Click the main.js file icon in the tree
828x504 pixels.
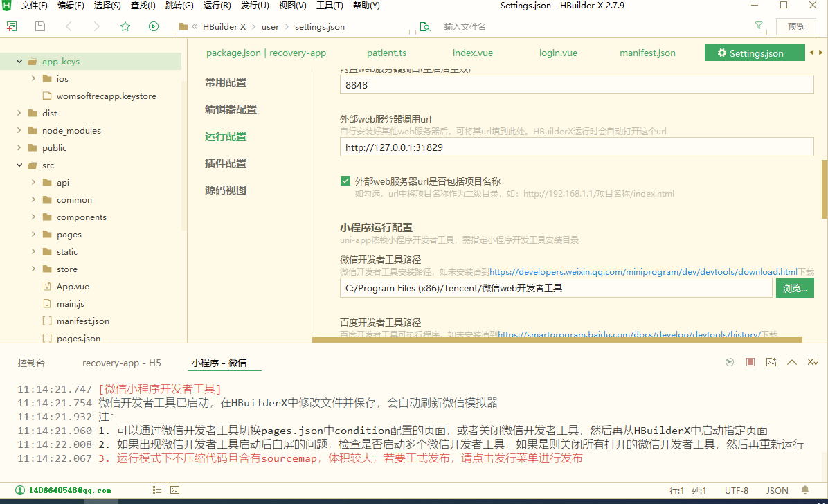47,304
